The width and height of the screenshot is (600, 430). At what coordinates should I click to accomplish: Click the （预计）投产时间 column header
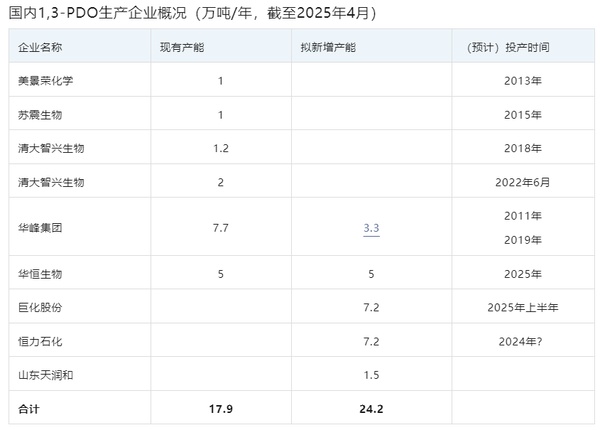click(507, 47)
